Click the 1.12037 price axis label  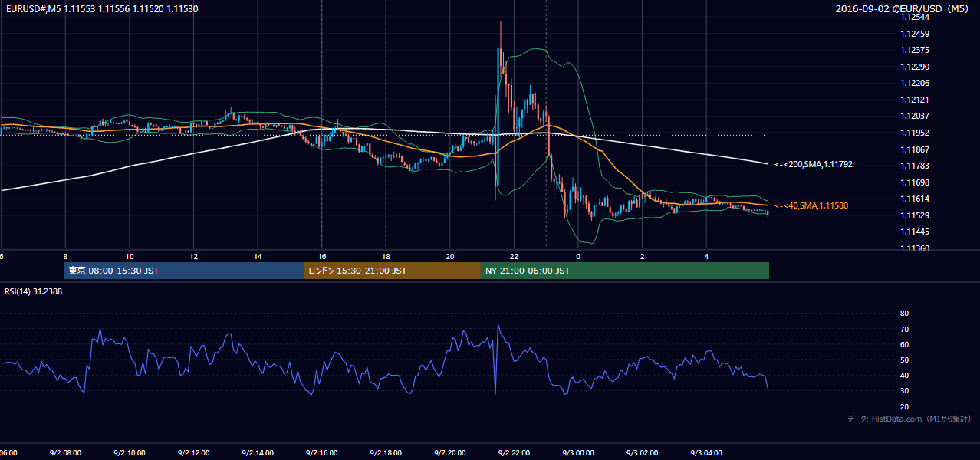[x=916, y=116]
